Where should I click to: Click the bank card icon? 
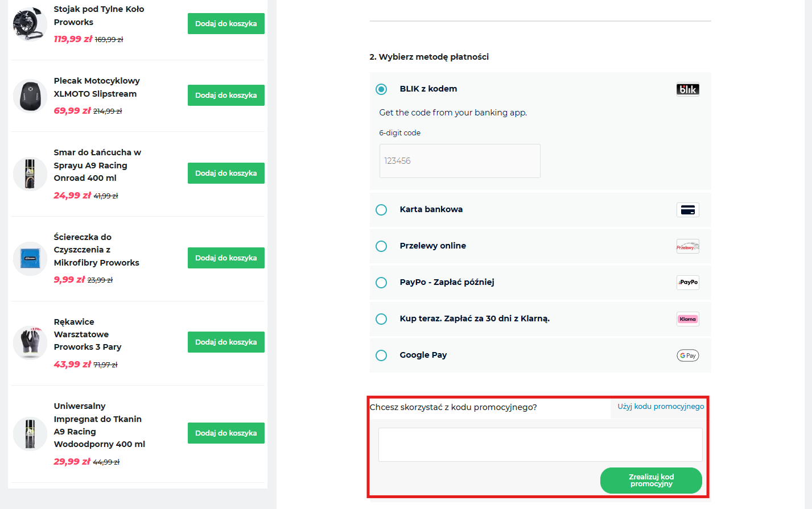coord(687,210)
